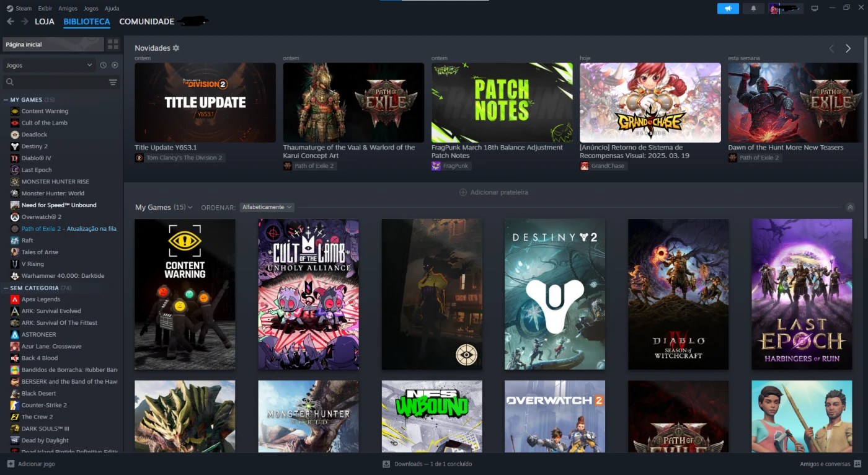Open the announcements megaphone button
Viewport: 868px width, 475px height.
pos(728,8)
